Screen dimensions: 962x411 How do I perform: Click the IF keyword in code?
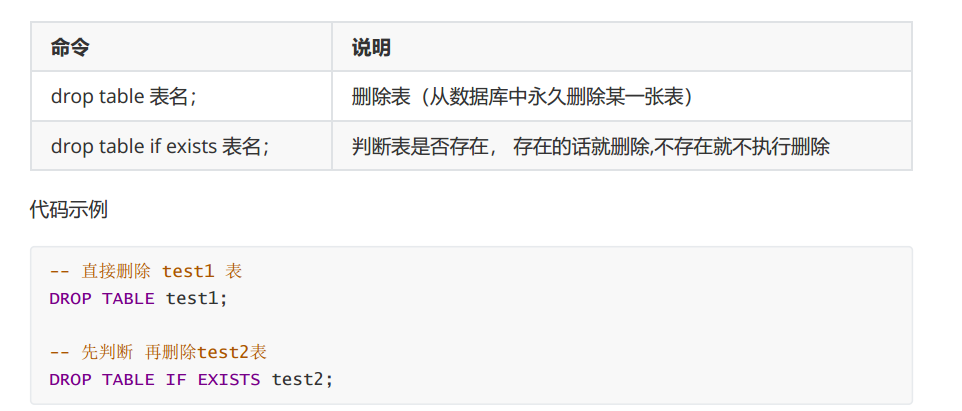176,380
